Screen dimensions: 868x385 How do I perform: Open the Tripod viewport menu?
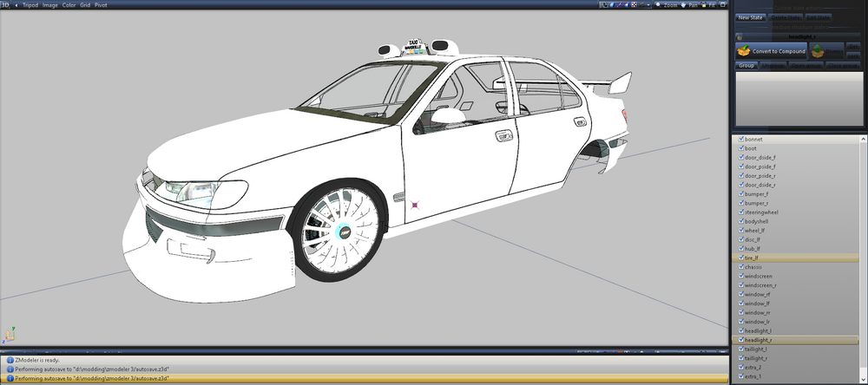coord(30,5)
